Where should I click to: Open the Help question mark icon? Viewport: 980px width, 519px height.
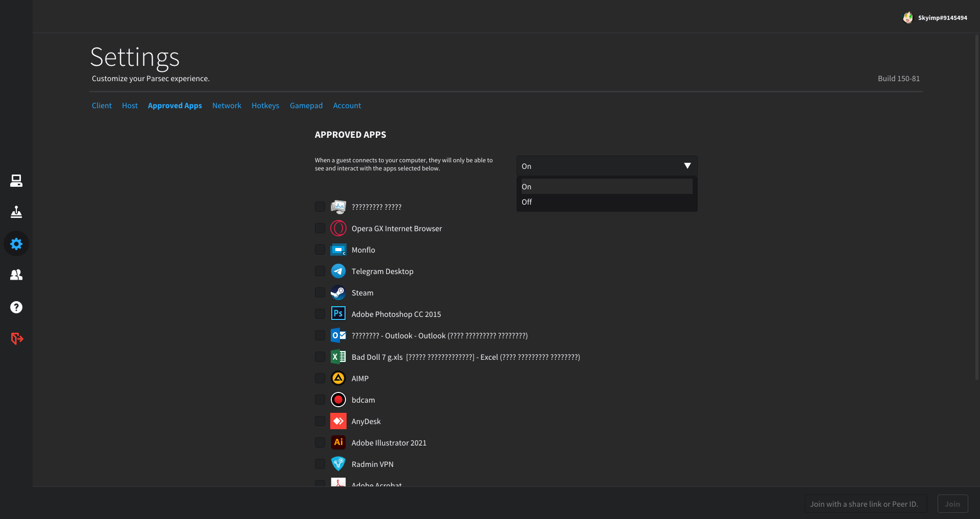tap(16, 307)
